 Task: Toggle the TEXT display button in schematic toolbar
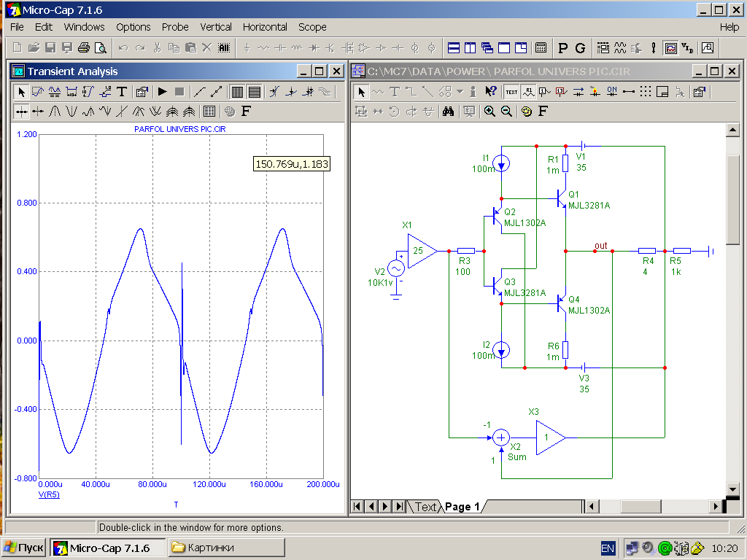pos(511,92)
